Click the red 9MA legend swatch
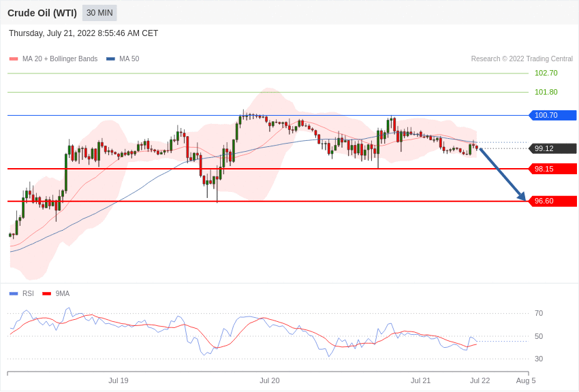 click(x=47, y=293)
